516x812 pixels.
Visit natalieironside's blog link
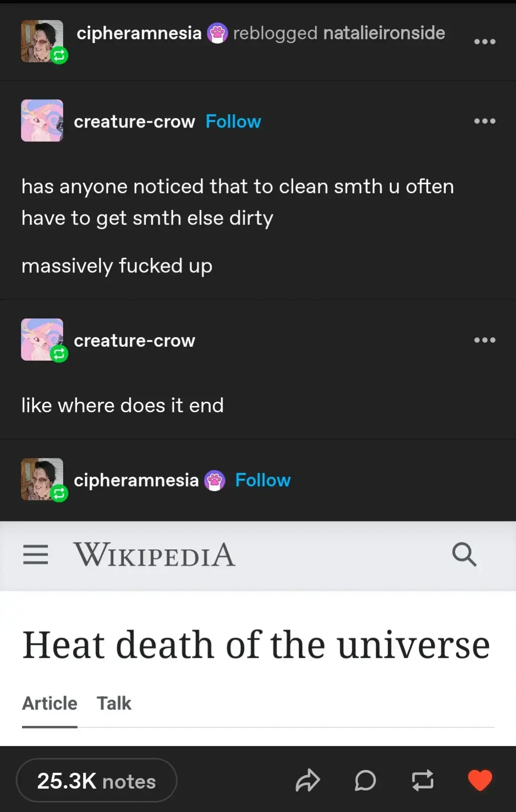tap(384, 33)
